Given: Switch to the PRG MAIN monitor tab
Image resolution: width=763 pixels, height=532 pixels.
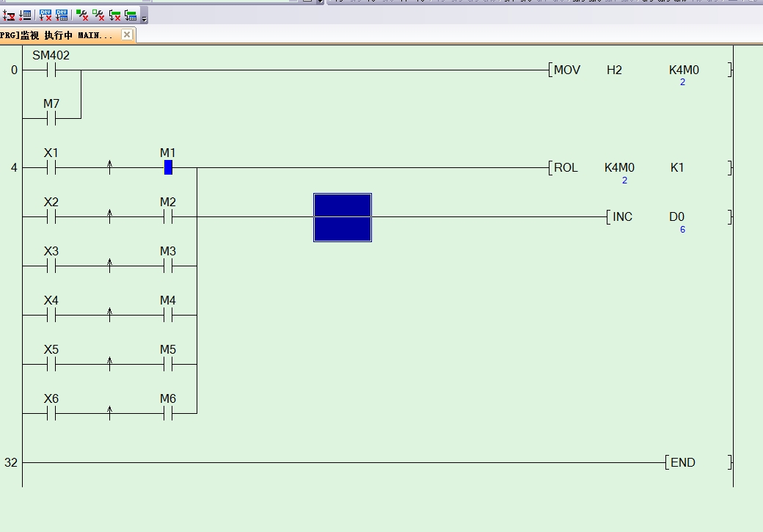Looking at the screenshot, I should 57,35.
